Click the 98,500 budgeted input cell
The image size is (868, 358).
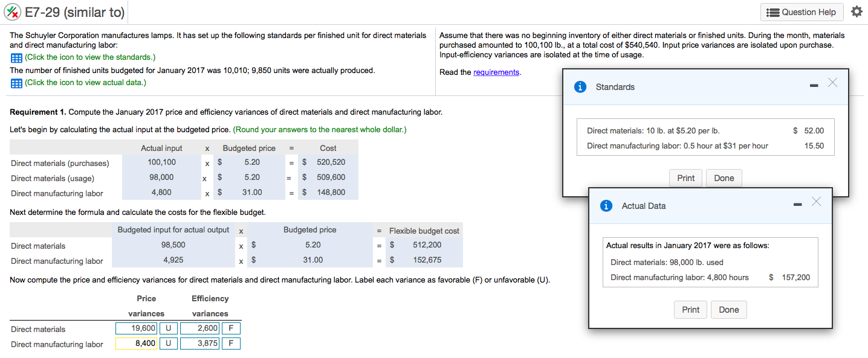(x=173, y=245)
